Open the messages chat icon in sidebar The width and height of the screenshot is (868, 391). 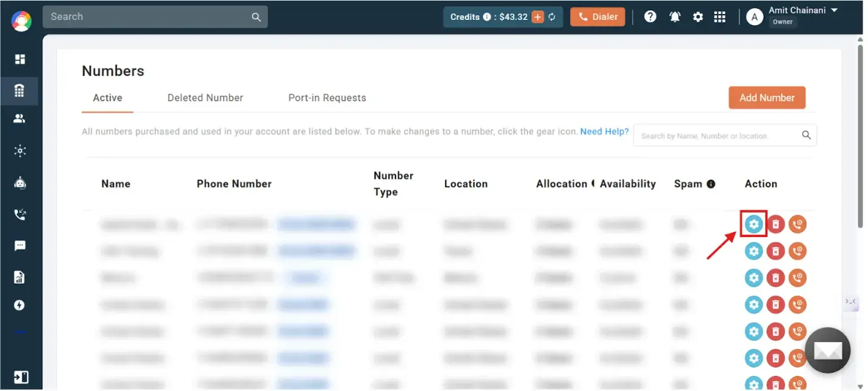click(20, 246)
